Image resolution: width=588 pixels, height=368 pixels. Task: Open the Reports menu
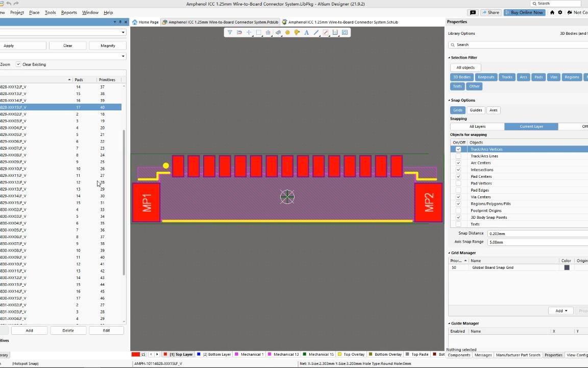[x=69, y=12]
